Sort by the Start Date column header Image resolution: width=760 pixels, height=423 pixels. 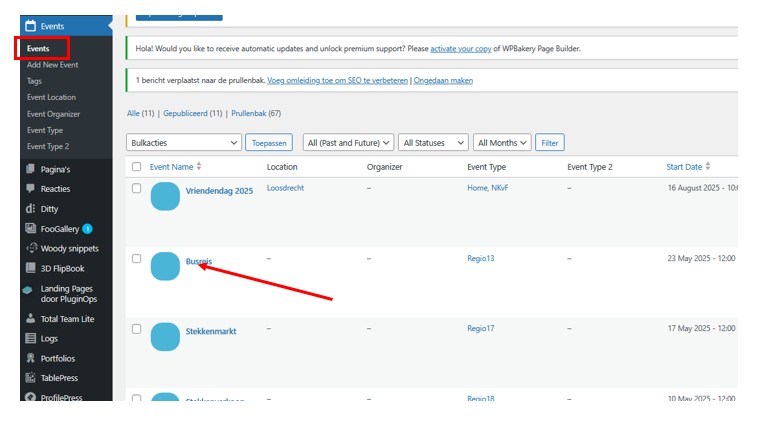684,167
